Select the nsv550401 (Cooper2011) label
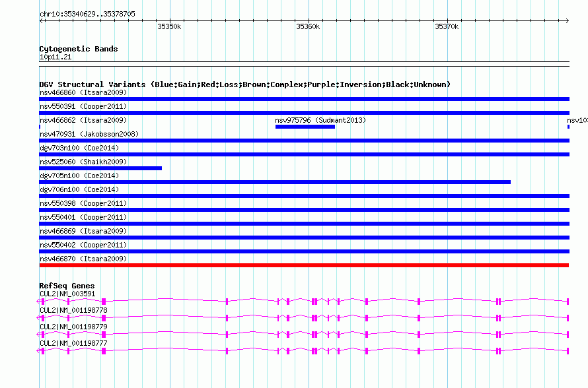Screen dimensions: 588x388 click(x=83, y=217)
